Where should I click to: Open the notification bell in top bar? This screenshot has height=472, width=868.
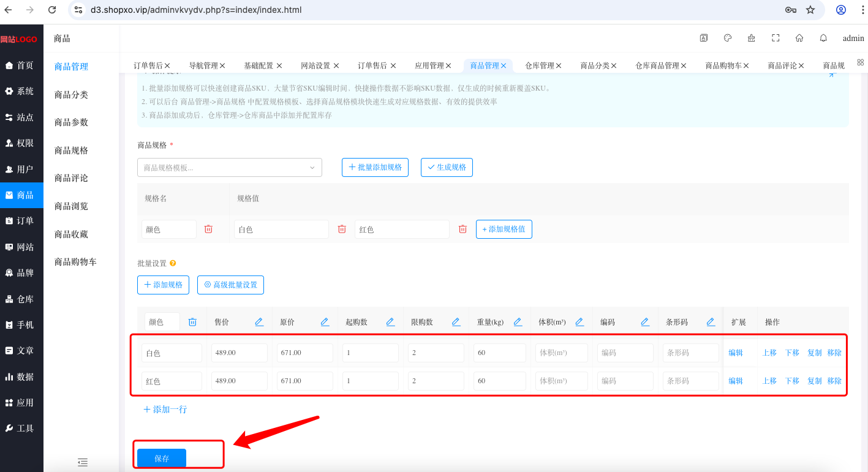[x=823, y=38]
